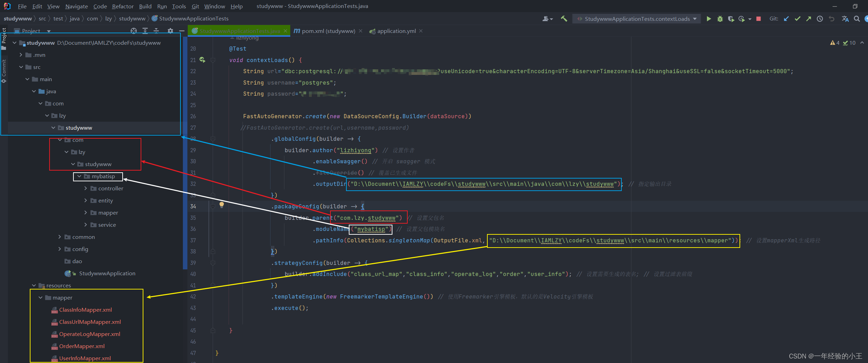The image size is (868, 363).
Task: Expand the service package
Action: pyautogui.click(x=86, y=225)
